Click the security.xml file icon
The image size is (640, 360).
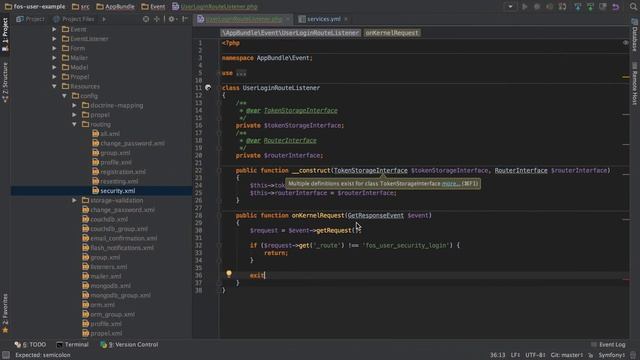tap(96, 191)
